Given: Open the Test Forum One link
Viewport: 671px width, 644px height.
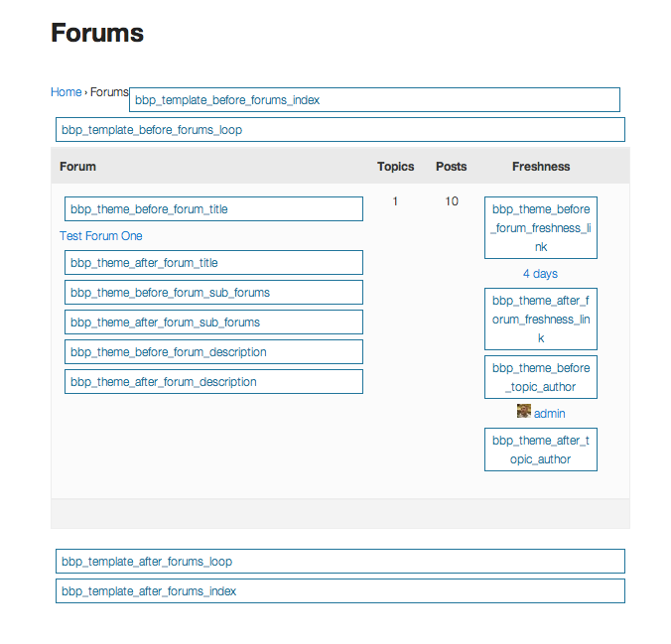Looking at the screenshot, I should click(100, 236).
